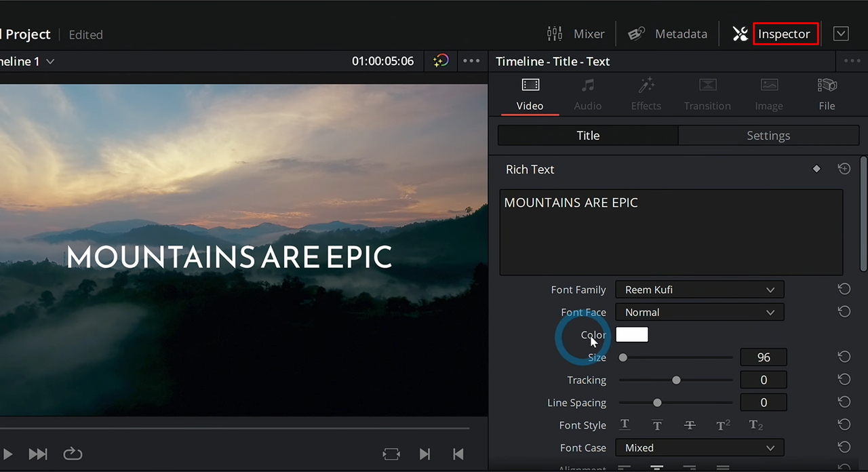Toggle underline font style
868x472 pixels.
tap(625, 425)
